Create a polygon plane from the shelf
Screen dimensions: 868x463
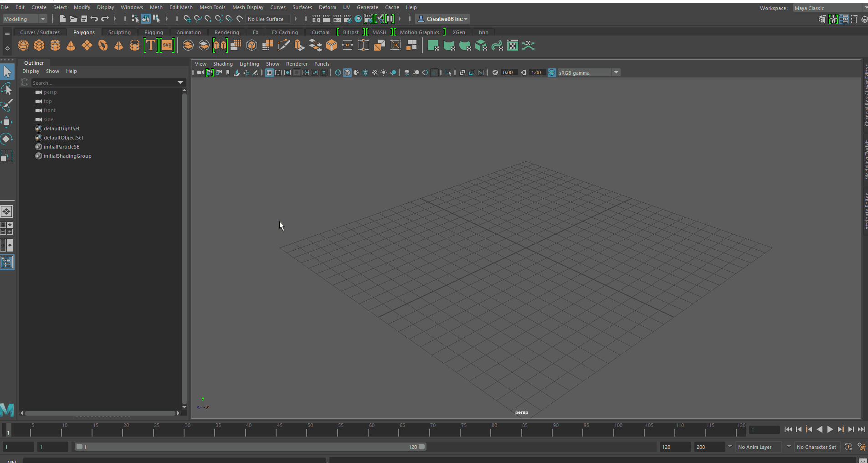point(87,45)
